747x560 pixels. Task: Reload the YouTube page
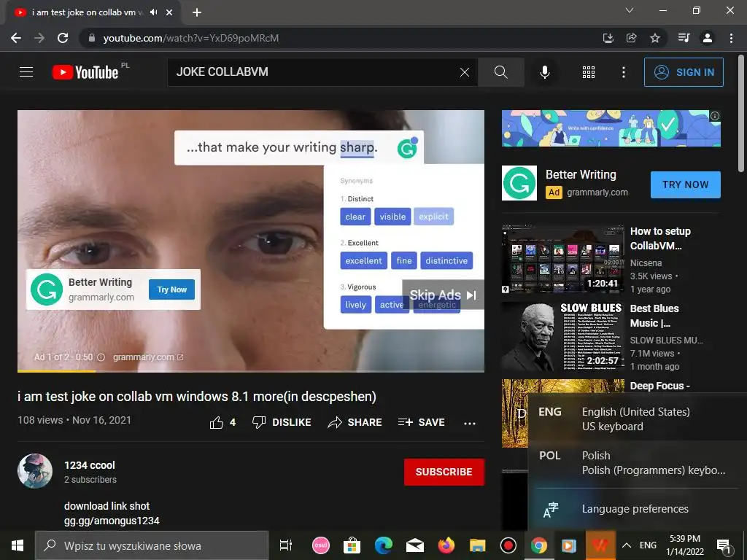(x=63, y=38)
